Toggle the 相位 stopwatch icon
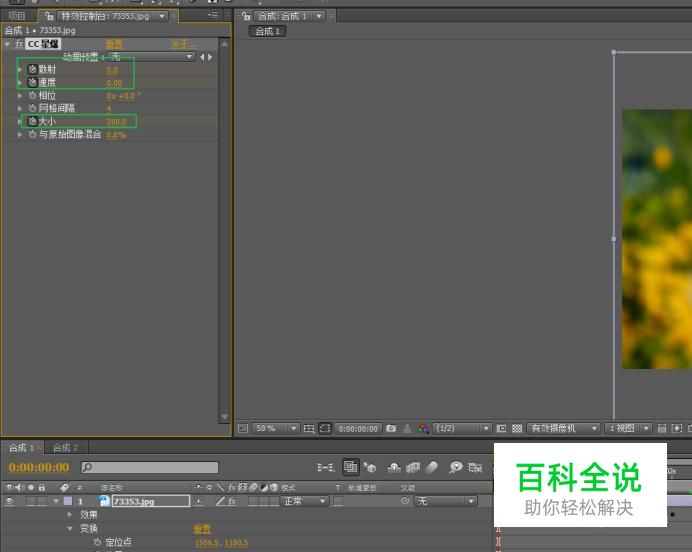The image size is (692, 552). [x=32, y=95]
